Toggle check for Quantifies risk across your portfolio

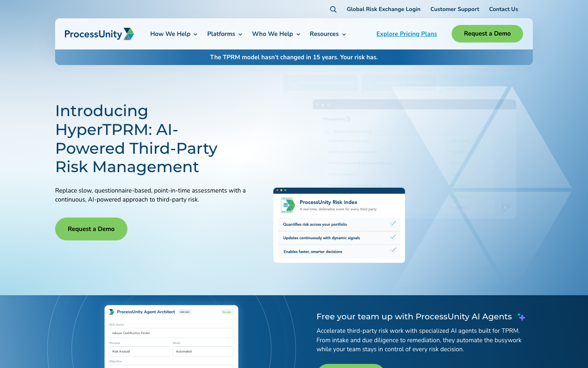[x=393, y=224]
